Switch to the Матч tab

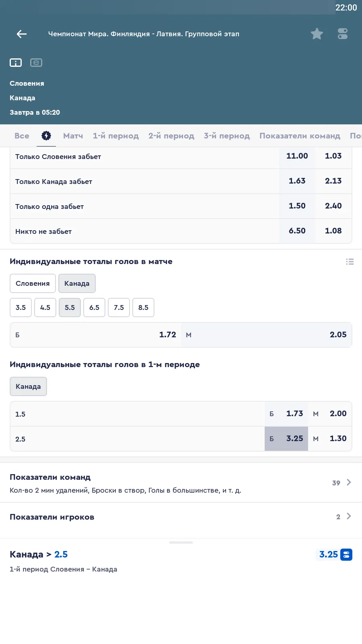point(73,136)
